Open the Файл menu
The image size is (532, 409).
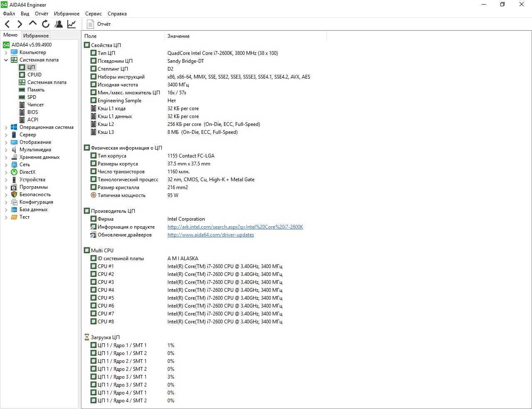point(9,14)
